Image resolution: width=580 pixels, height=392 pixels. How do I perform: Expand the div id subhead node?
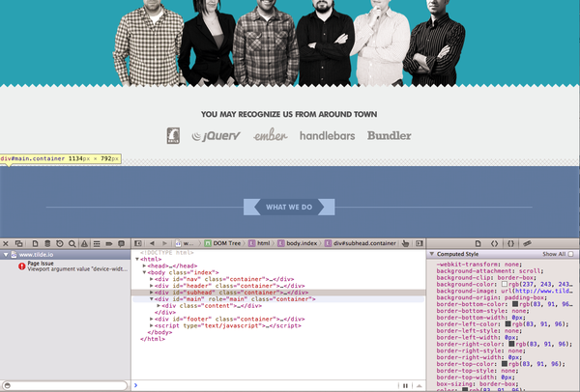pos(152,293)
